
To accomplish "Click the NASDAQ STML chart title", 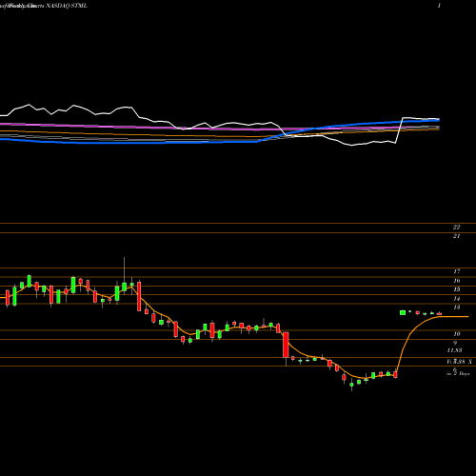I will [x=67, y=6].
